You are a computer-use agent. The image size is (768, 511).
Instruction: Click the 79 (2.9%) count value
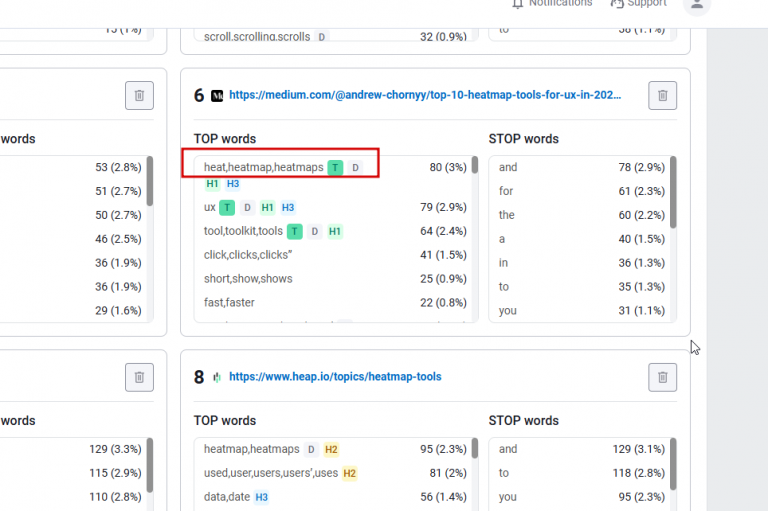click(443, 207)
